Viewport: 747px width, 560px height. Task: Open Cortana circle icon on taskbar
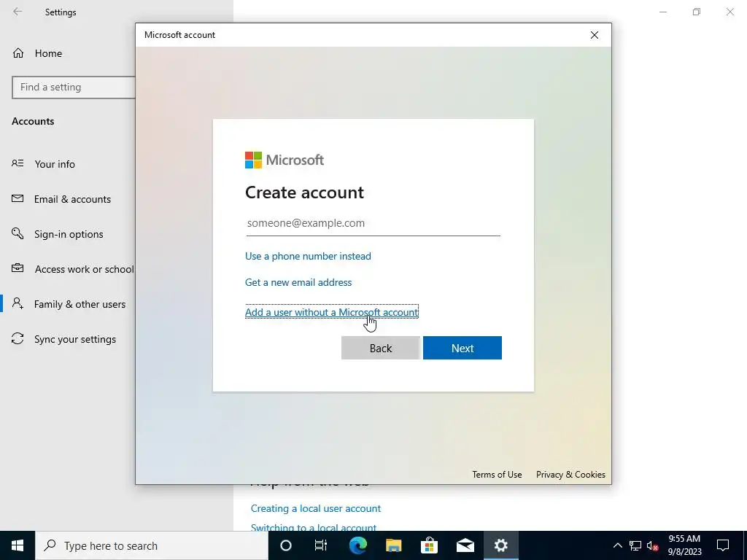(x=285, y=545)
